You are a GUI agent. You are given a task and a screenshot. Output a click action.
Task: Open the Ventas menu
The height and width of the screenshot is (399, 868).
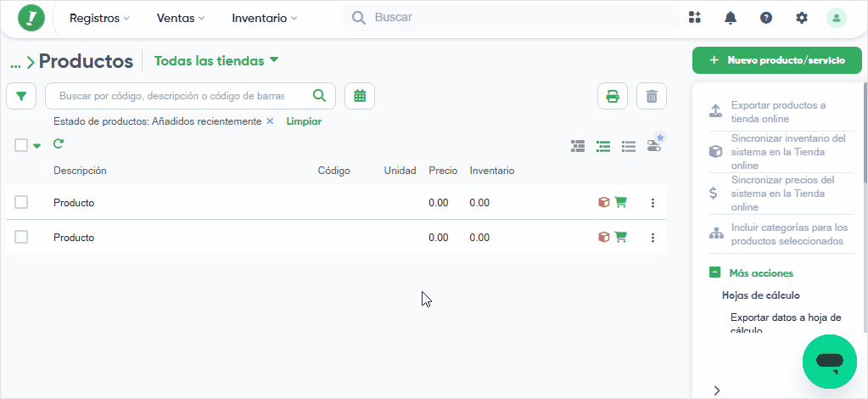pos(181,19)
